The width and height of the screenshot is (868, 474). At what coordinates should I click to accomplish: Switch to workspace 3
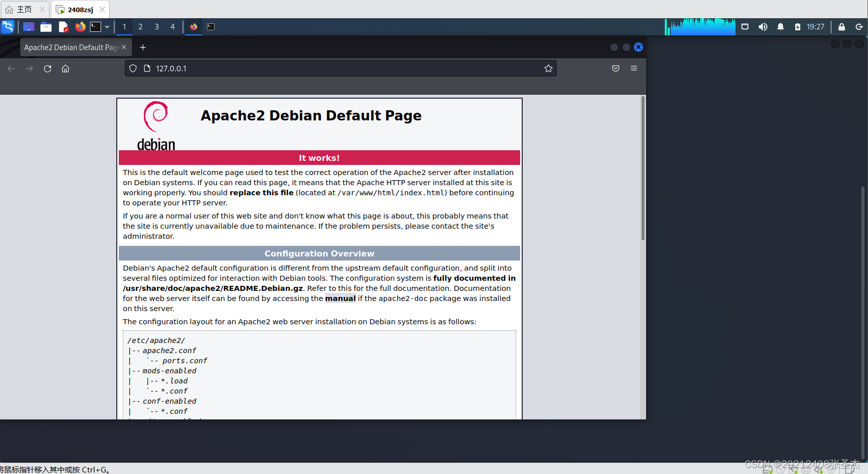tap(157, 27)
